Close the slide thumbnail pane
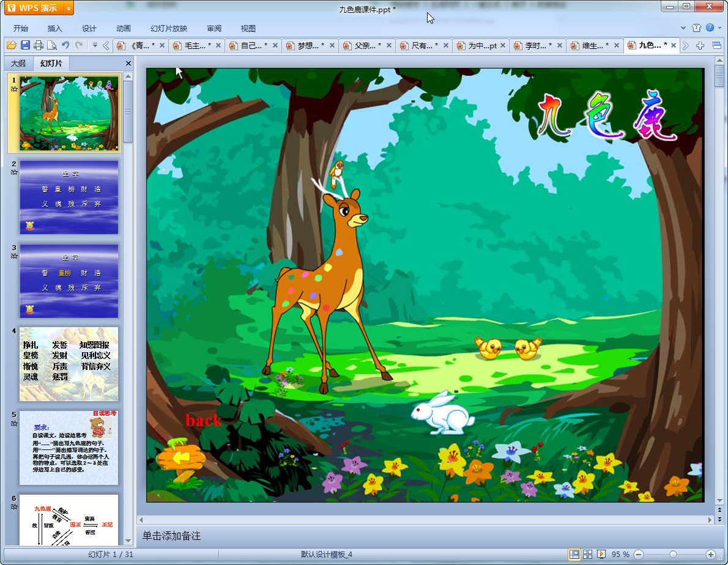Screen dimensions: 728x565 coord(128,63)
